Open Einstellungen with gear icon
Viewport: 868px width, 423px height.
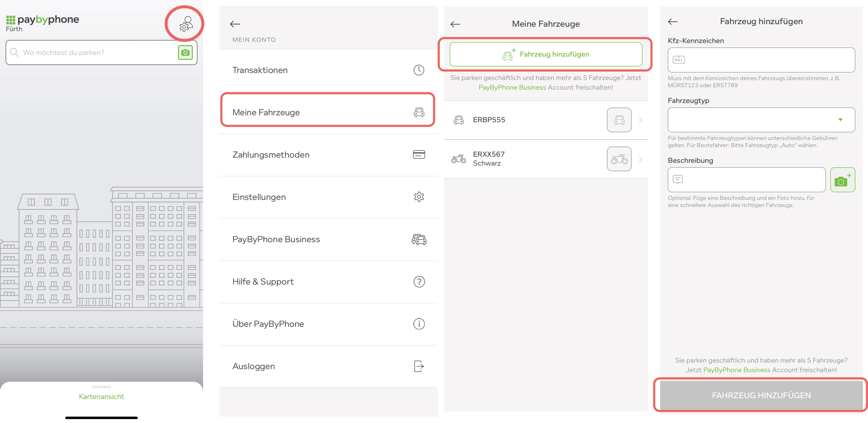pyautogui.click(x=328, y=197)
